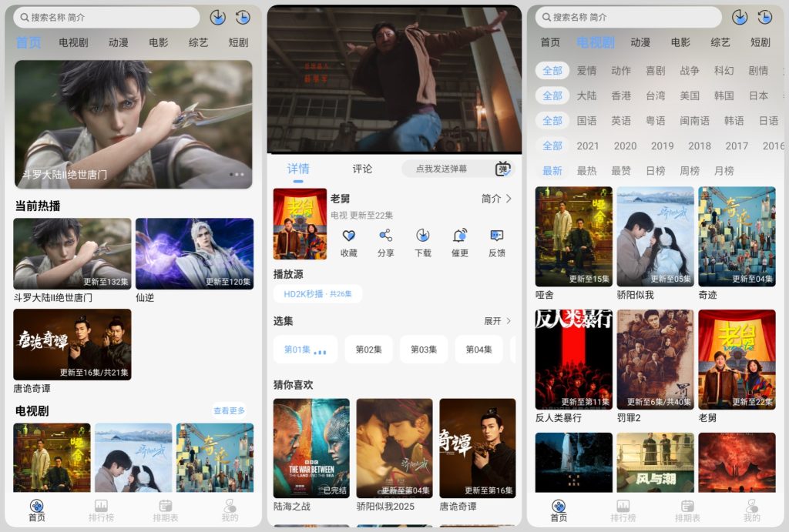The width and height of the screenshot is (789, 532).
Task: Expand the episode list with 展开
Action: point(497,321)
